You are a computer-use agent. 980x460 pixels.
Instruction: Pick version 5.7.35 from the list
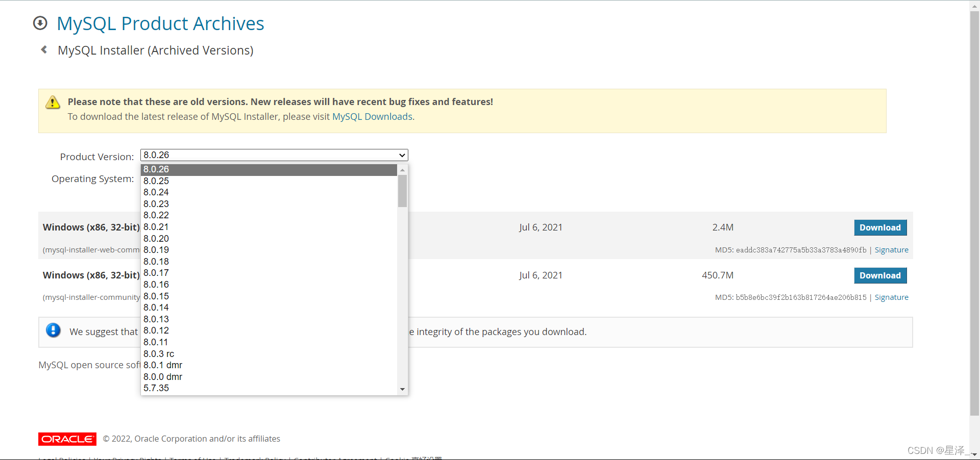tap(269, 388)
